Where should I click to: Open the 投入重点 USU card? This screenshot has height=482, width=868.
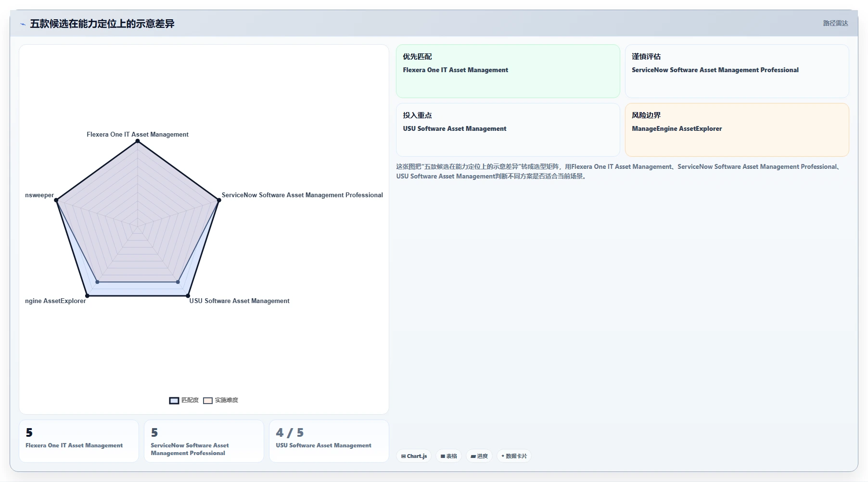pyautogui.click(x=508, y=130)
